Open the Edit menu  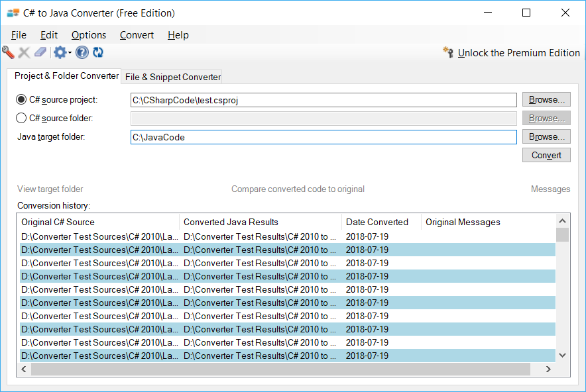tap(49, 35)
